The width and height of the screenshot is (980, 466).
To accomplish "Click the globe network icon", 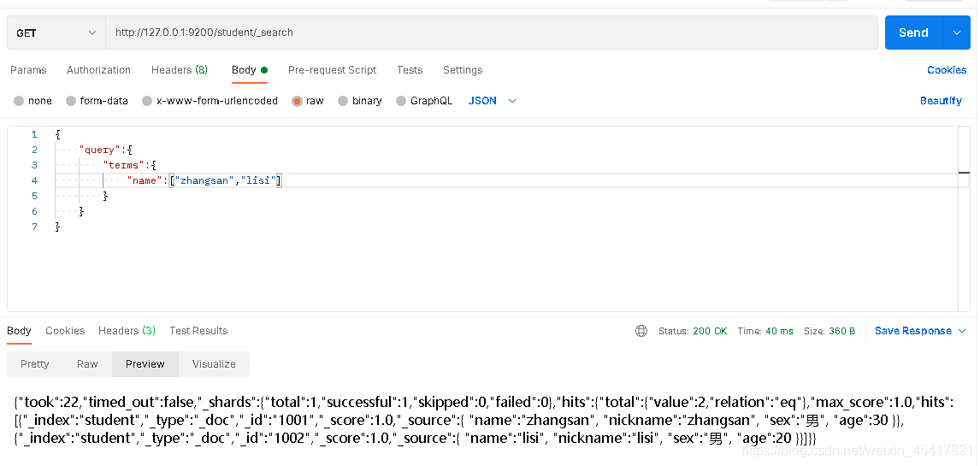I will 641,331.
